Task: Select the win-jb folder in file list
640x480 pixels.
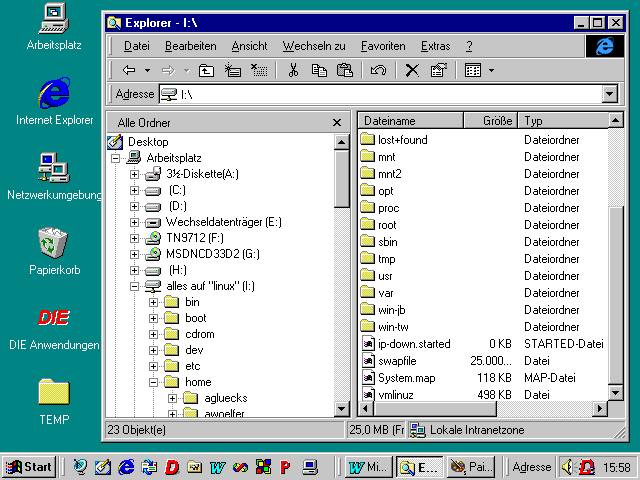Action: pyautogui.click(x=383, y=310)
